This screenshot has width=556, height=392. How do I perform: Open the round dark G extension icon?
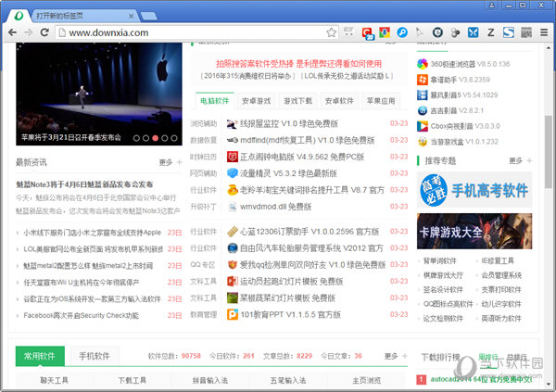pyautogui.click(x=437, y=32)
